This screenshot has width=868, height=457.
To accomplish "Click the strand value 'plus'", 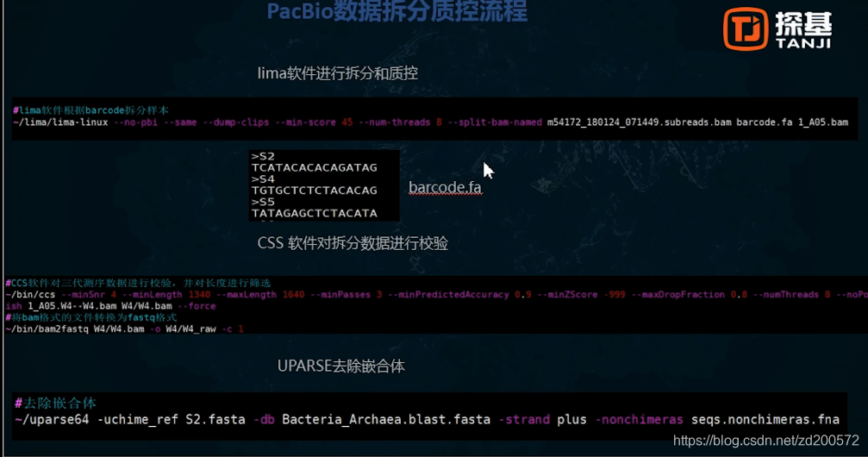I will (x=571, y=419).
